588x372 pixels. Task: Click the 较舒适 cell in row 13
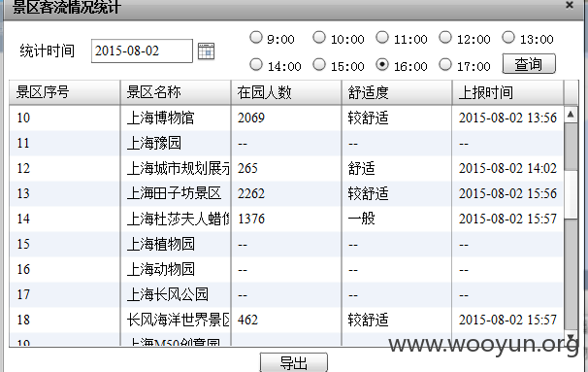(x=368, y=193)
